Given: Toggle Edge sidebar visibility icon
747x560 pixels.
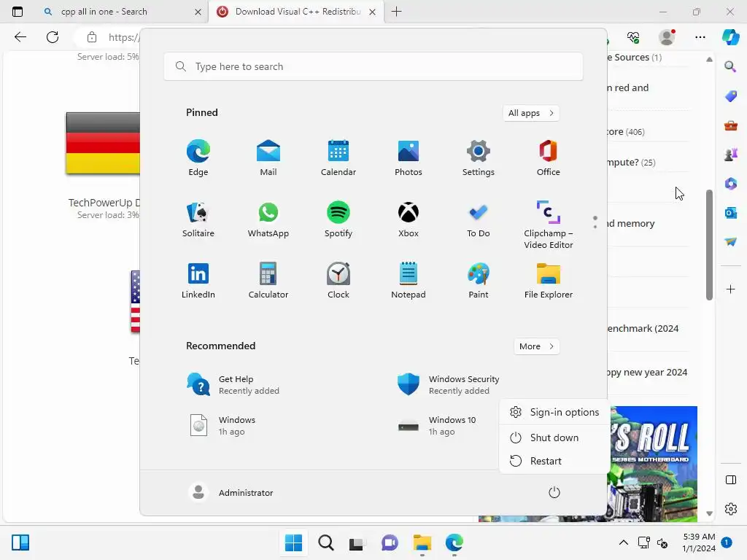Looking at the screenshot, I should pos(730,480).
